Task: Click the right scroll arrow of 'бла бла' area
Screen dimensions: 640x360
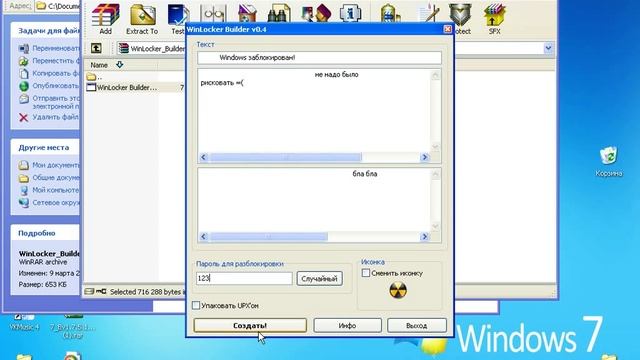Action: click(424, 237)
